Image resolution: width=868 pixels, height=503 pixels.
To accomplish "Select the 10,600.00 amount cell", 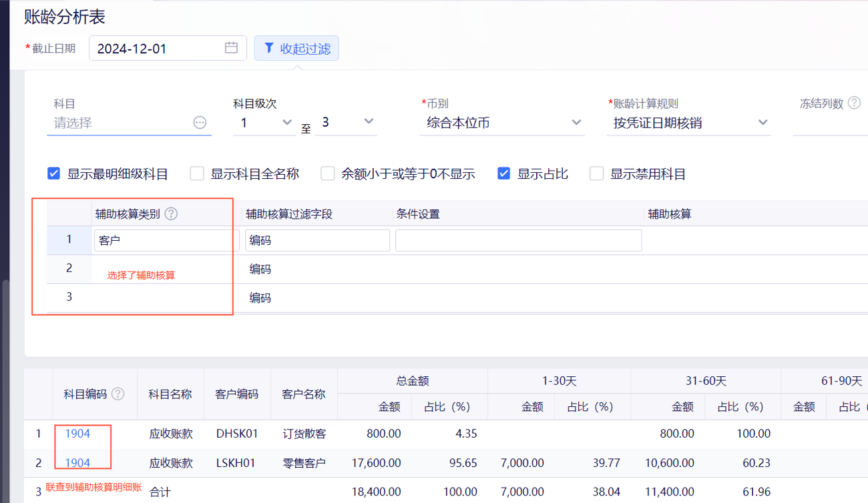I will coord(668,462).
